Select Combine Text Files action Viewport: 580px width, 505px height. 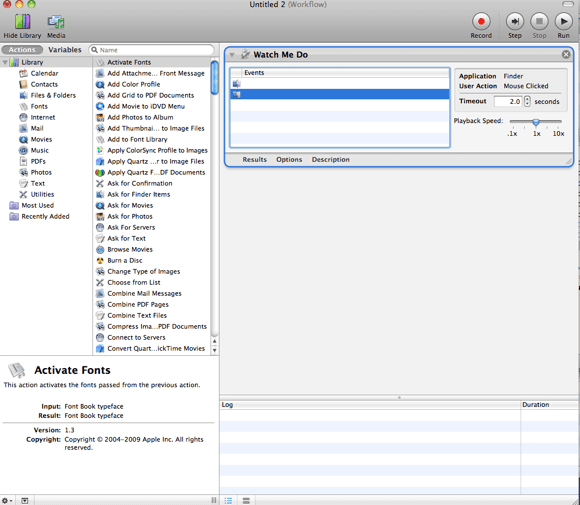(152, 316)
